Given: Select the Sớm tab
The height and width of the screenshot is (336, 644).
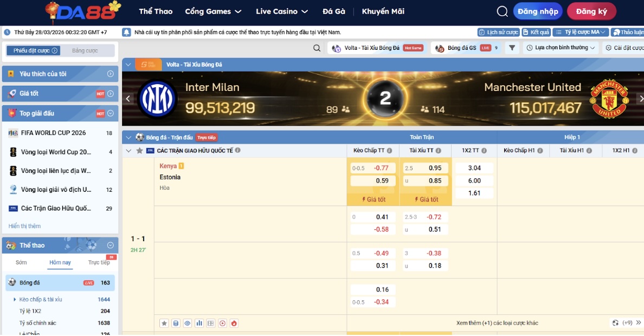Looking at the screenshot, I should [x=21, y=262].
